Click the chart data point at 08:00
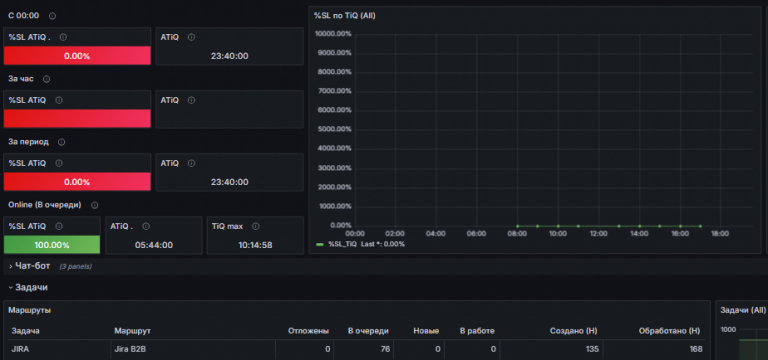Image resolution: width=768 pixels, height=360 pixels. coord(517,226)
